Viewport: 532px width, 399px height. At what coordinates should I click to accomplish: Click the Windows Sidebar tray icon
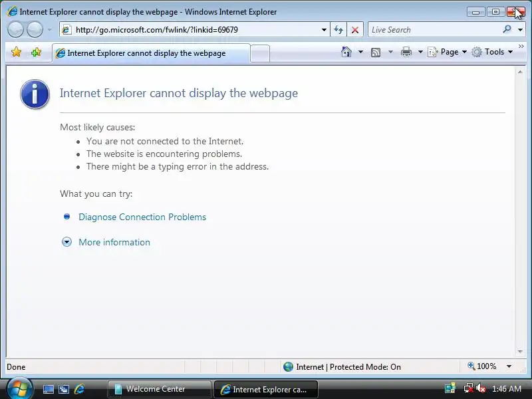(450, 388)
